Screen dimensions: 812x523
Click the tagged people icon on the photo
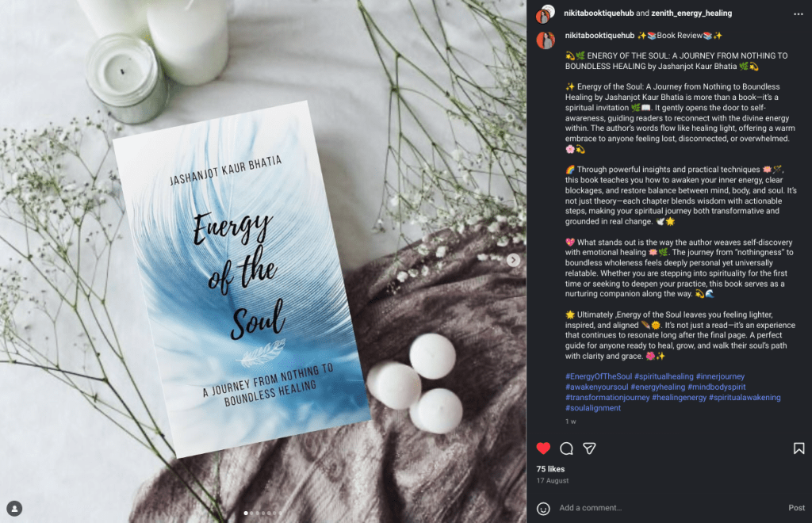14,509
